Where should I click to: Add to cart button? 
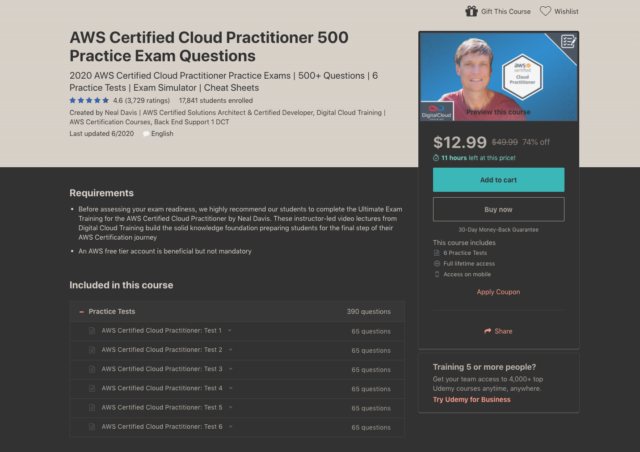(498, 180)
